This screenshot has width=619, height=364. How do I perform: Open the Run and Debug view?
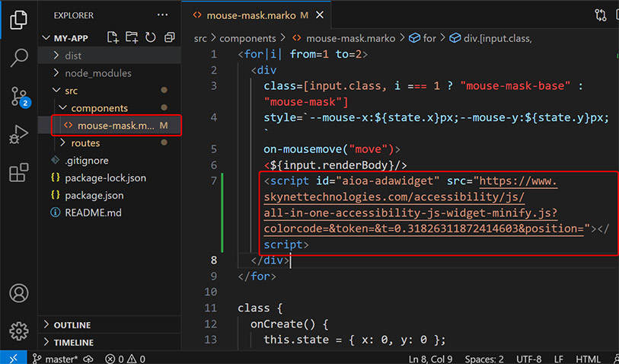pyautogui.click(x=18, y=135)
